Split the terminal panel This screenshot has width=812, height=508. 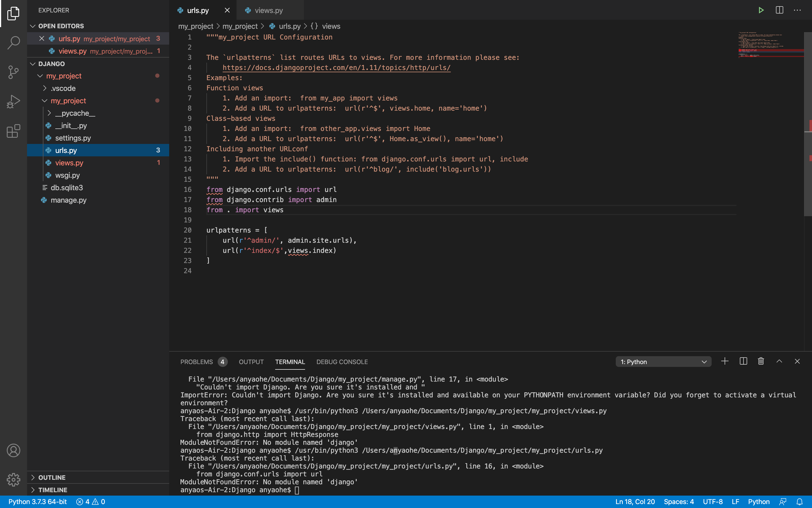pos(743,362)
